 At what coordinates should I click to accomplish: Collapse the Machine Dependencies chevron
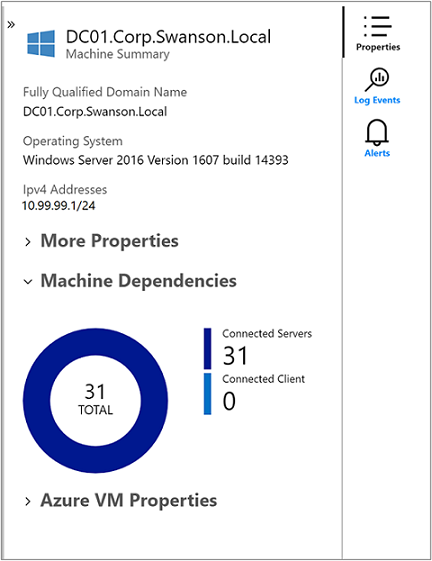[x=28, y=282]
